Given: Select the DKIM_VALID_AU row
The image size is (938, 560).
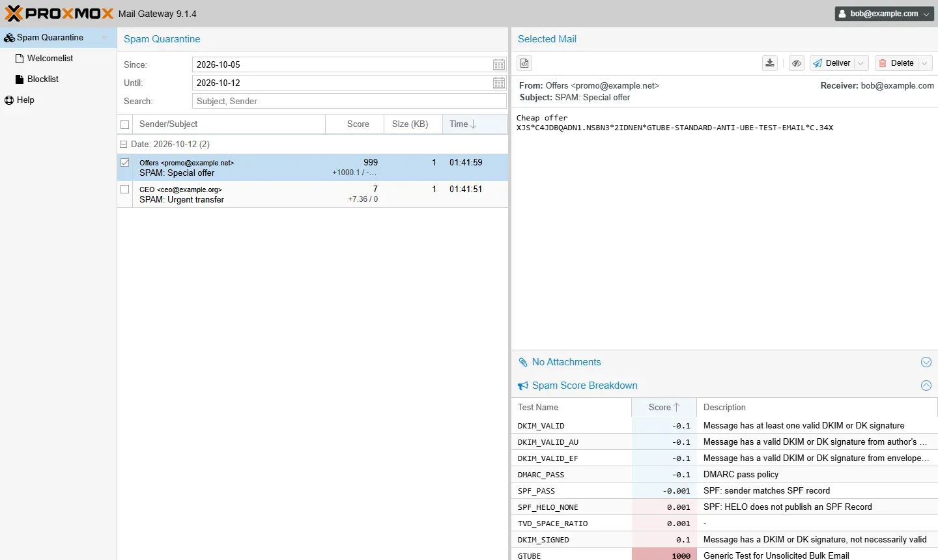Looking at the screenshot, I should click(724, 442).
